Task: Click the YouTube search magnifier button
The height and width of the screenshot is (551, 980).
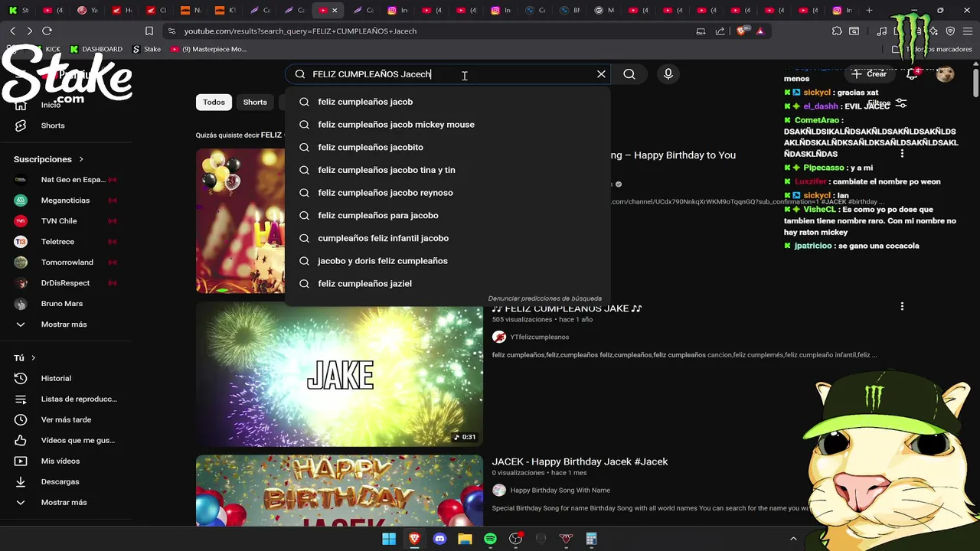Action: (629, 74)
